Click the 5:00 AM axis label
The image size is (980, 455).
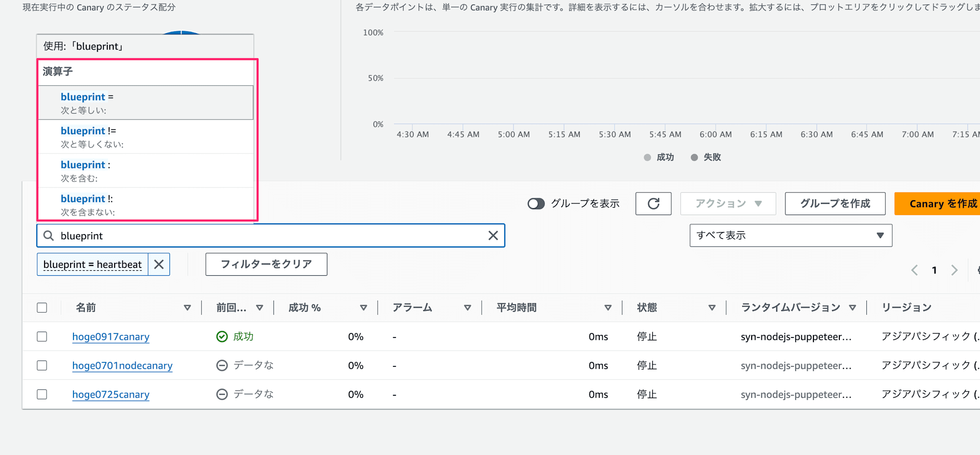[514, 134]
